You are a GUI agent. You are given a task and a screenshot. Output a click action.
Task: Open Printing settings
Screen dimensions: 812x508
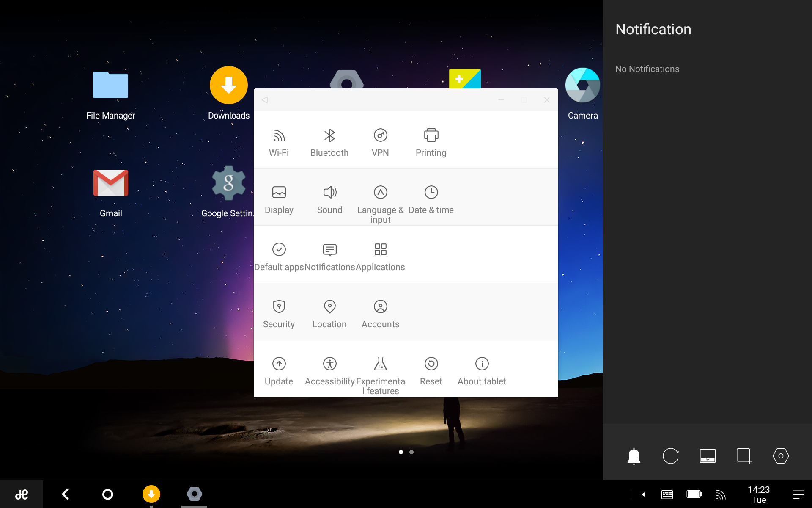[x=431, y=142]
